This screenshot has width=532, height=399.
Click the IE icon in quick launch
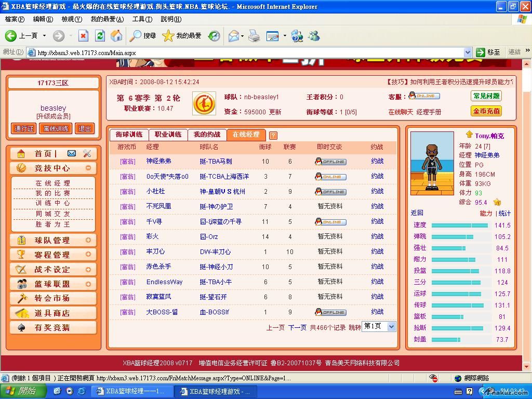click(82, 391)
